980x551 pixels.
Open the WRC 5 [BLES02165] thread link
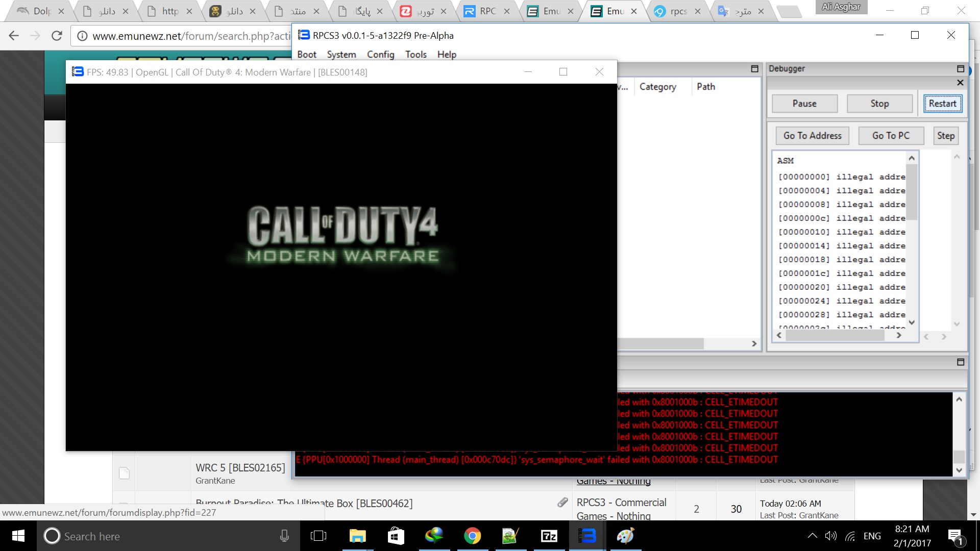[240, 468]
